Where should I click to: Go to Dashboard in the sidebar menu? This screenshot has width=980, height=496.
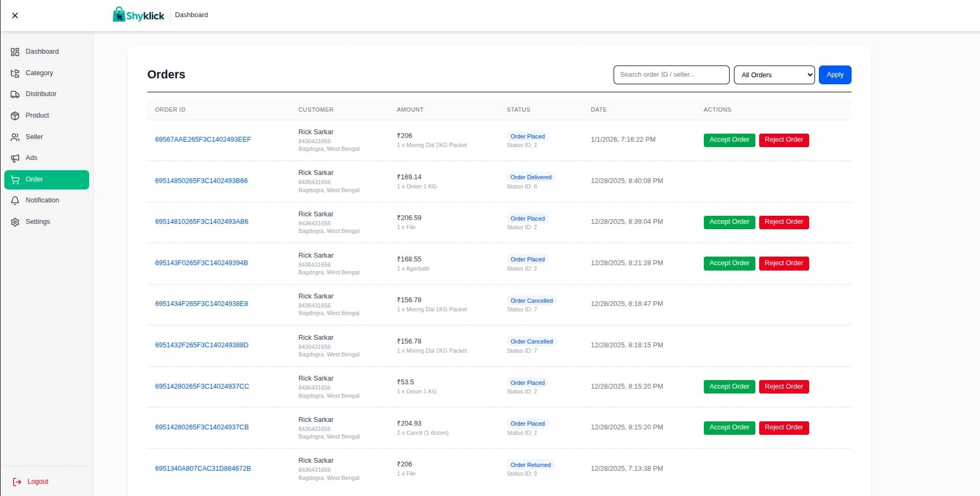pyautogui.click(x=42, y=52)
